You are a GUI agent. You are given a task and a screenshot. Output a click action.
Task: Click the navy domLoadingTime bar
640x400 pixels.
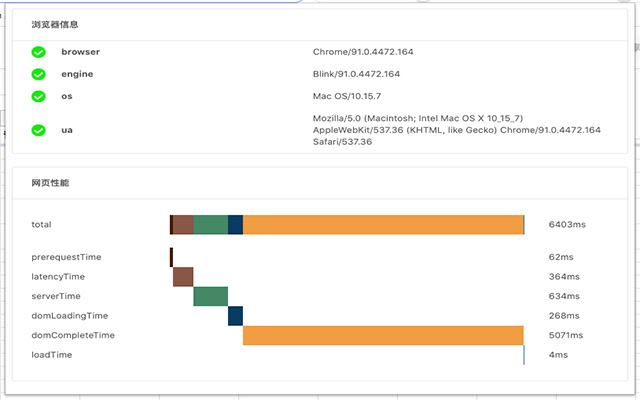pos(236,316)
